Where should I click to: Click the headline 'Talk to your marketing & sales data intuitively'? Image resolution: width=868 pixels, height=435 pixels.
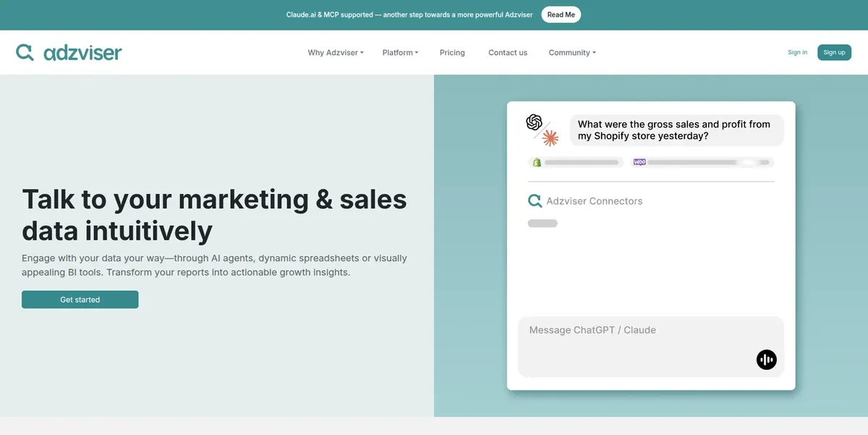(214, 215)
